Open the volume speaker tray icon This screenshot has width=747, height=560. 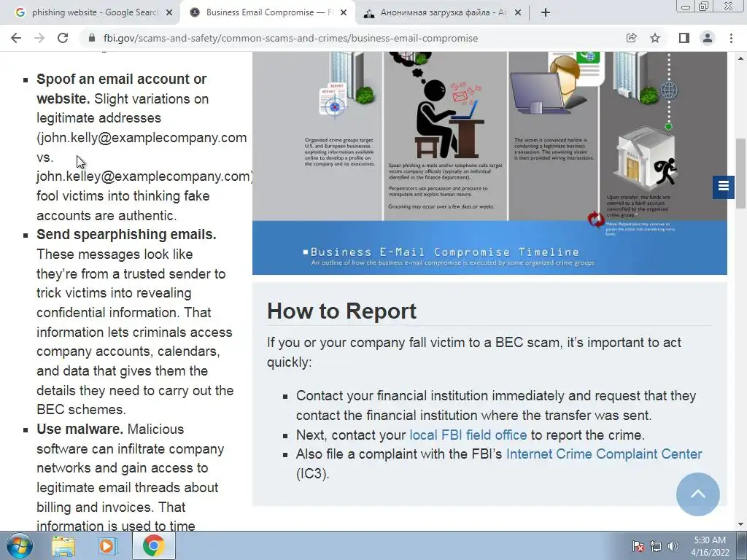pyautogui.click(x=673, y=546)
